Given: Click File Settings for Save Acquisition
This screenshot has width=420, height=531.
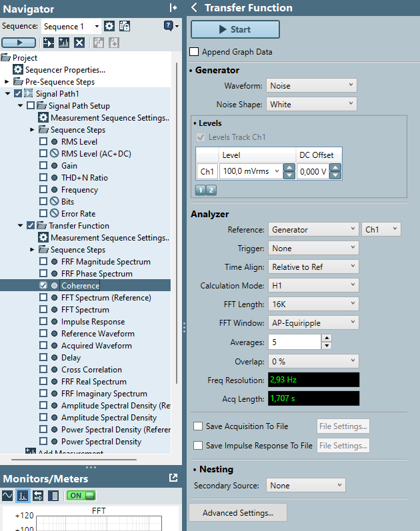Looking at the screenshot, I should [x=343, y=426].
